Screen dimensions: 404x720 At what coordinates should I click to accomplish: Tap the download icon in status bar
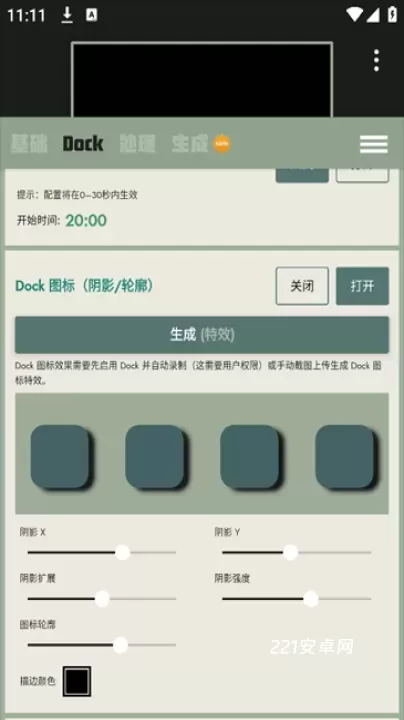pos(67,15)
